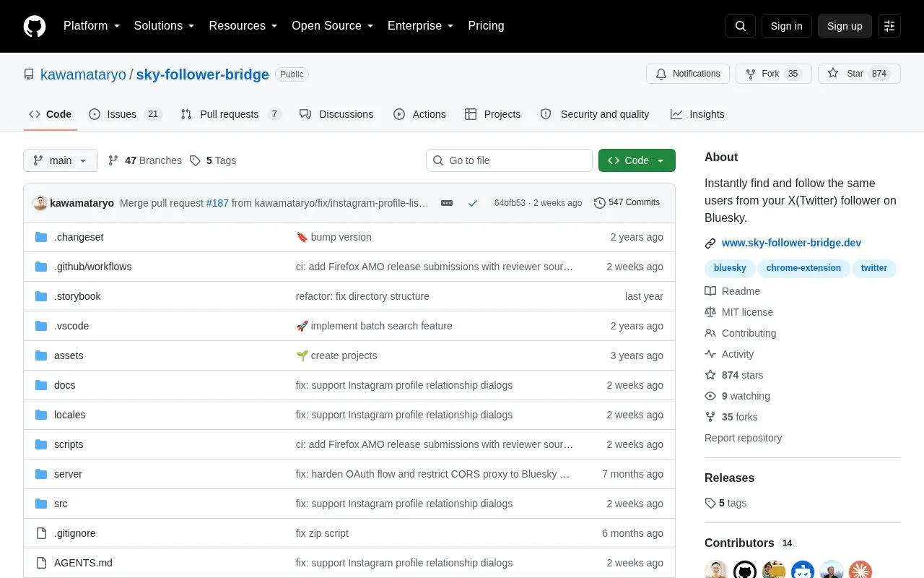Click the 547 Commits link
Viewport: 924px width, 578px height.
[627, 203]
